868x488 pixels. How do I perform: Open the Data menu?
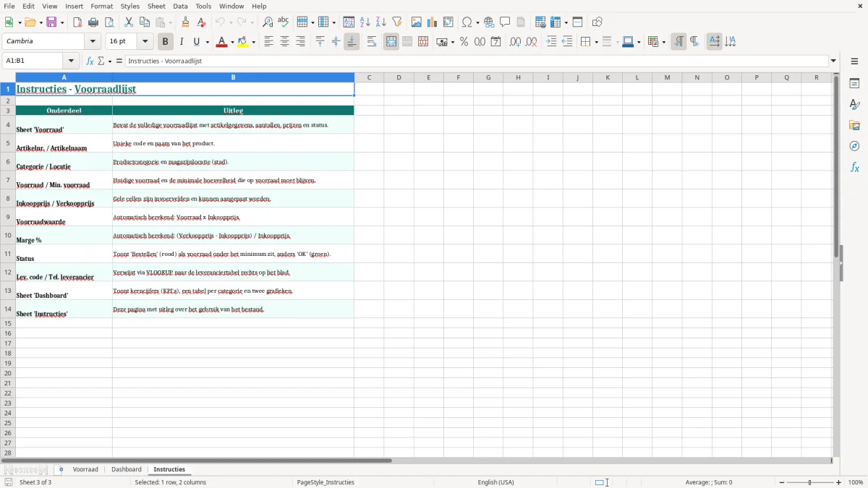[x=180, y=6]
